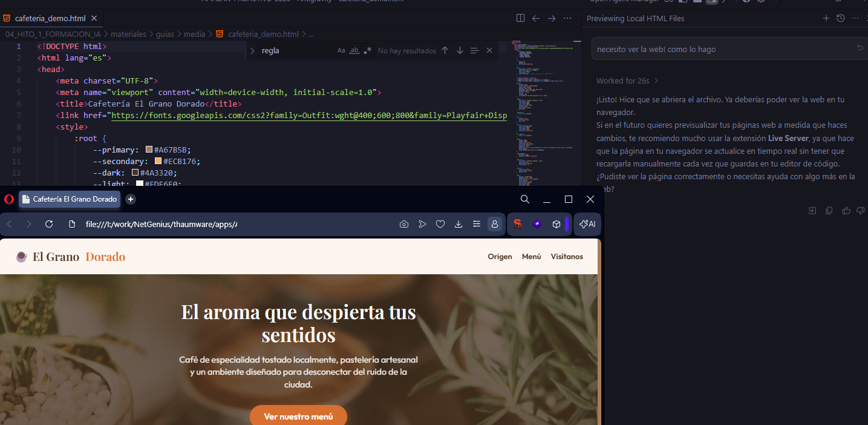The height and width of the screenshot is (425, 868).
Task: Expand the find widget to show replace
Action: point(252,50)
